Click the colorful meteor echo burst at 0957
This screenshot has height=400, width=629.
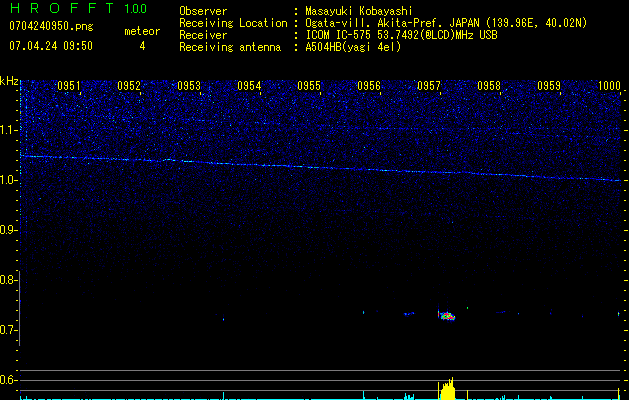pyautogui.click(x=446, y=315)
